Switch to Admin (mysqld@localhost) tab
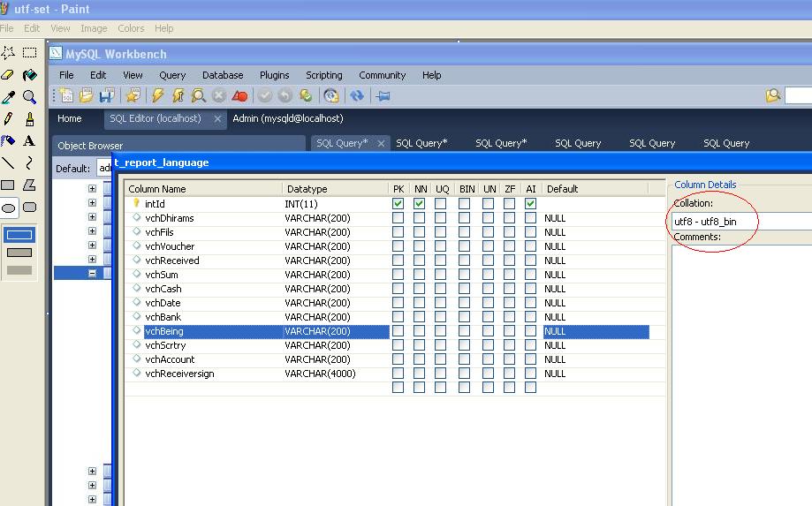The image size is (812, 506). click(x=288, y=118)
